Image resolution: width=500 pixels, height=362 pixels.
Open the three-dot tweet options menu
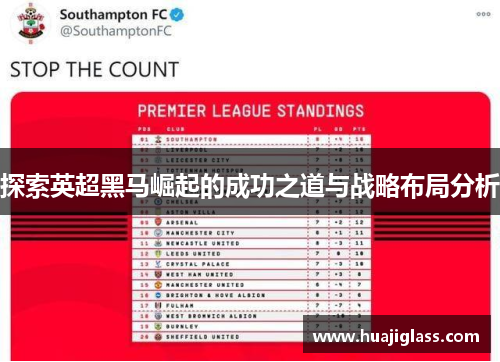(483, 14)
